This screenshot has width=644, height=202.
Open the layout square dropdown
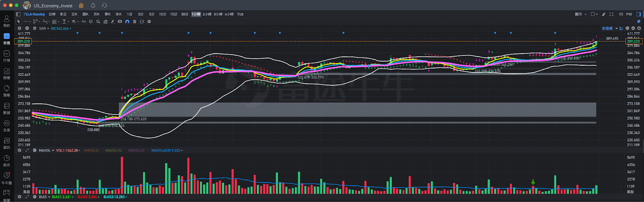pyautogui.click(x=594, y=14)
